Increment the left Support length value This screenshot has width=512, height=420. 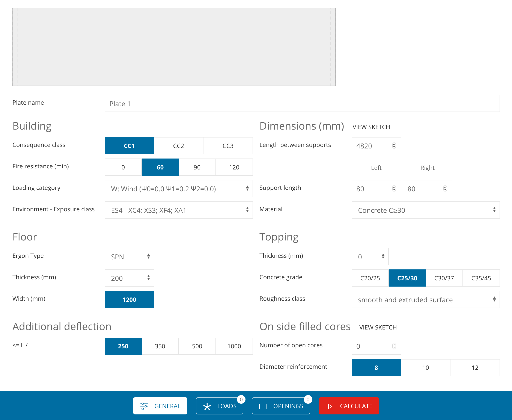tap(394, 187)
